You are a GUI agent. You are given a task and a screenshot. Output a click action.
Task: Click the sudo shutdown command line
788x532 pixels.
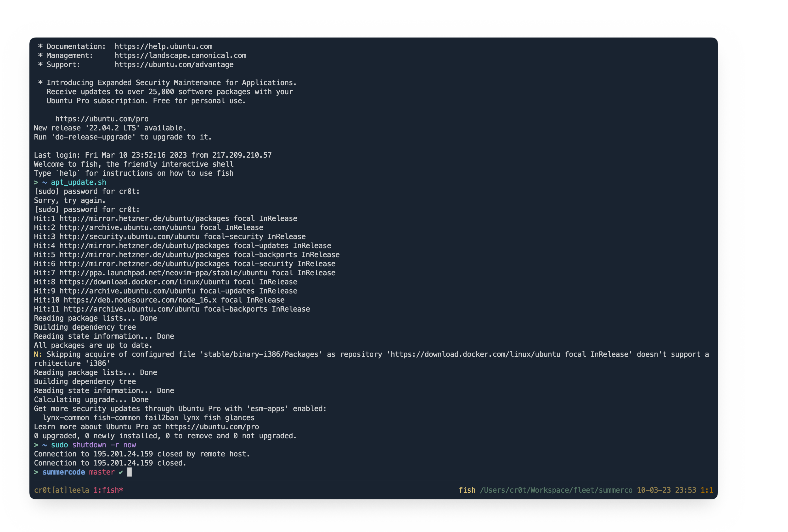(x=94, y=445)
